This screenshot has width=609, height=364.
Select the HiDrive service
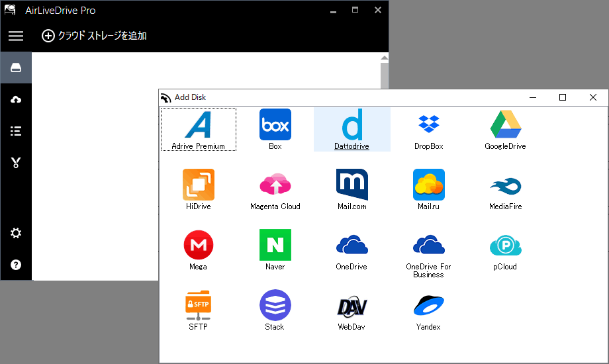[x=199, y=189]
